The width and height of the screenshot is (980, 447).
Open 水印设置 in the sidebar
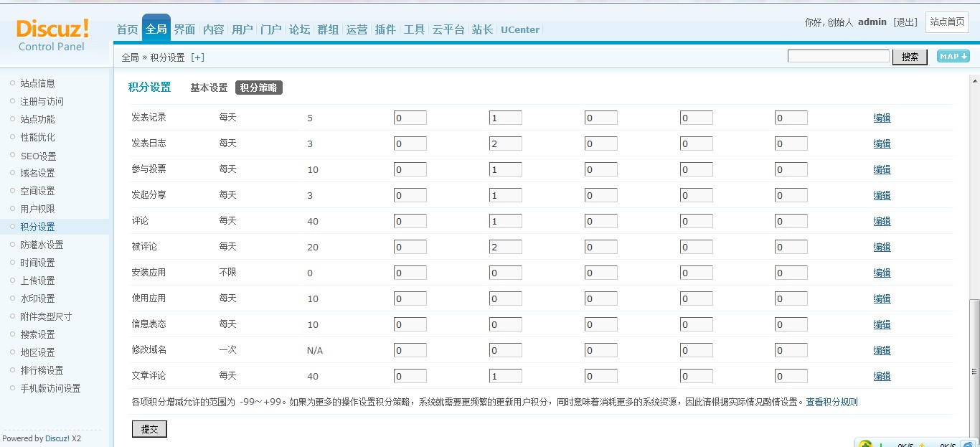tap(37, 298)
